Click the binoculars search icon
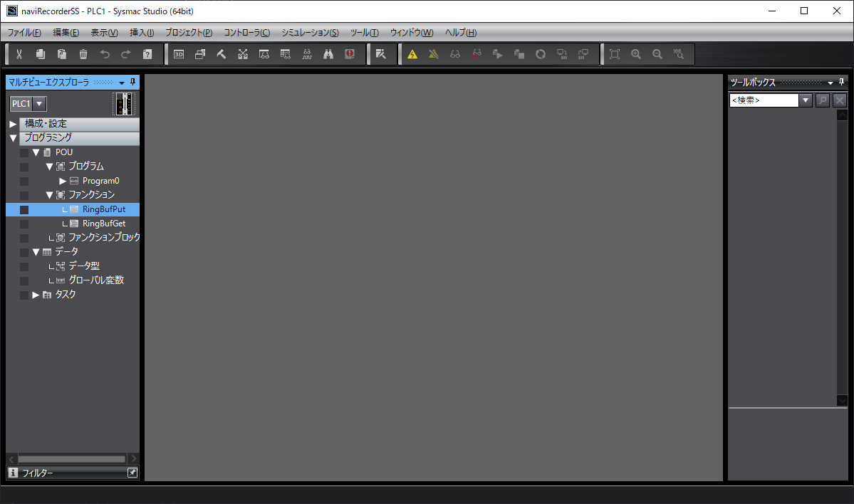854x504 pixels. tap(328, 54)
